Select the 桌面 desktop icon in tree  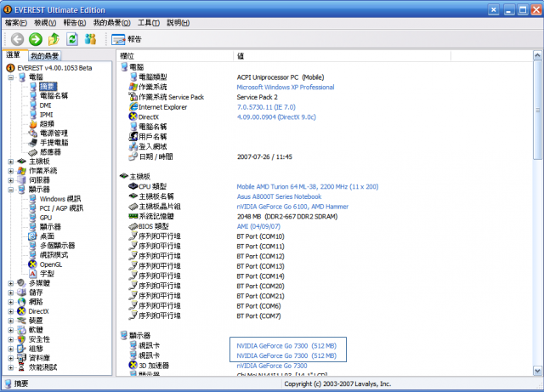point(32,236)
